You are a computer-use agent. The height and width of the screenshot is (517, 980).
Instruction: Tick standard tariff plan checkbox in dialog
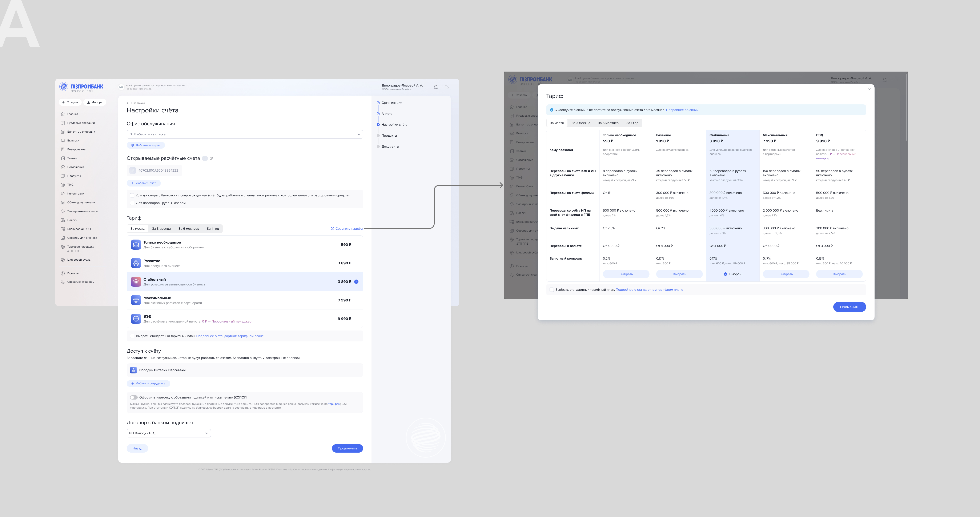(x=552, y=289)
